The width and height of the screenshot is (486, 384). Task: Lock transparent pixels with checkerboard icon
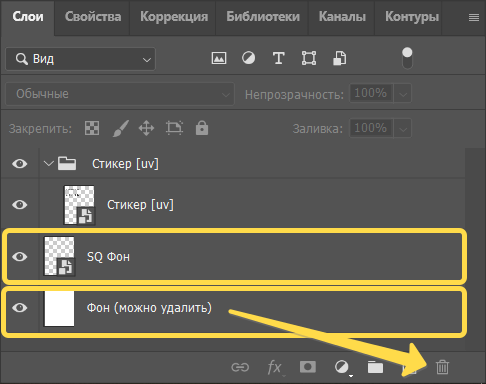(x=92, y=128)
